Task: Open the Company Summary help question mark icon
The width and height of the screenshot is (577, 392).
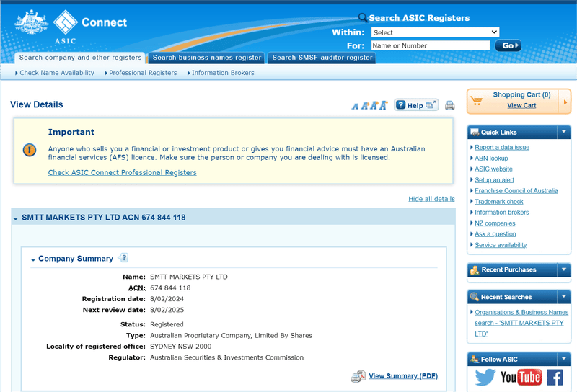Action: (123, 258)
